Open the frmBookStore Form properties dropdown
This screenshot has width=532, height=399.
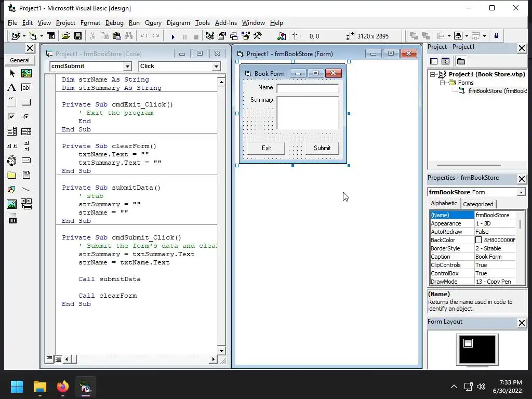tap(521, 192)
